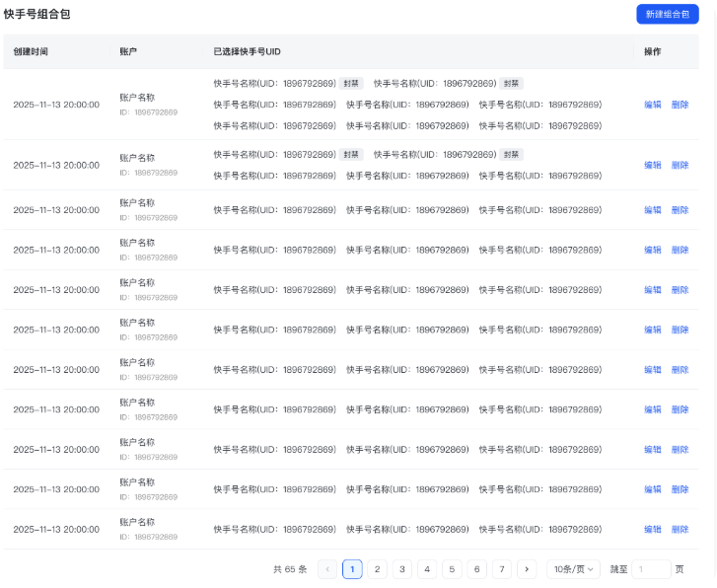717x588 pixels.
Task: Open the 10条/页 page size dropdown
Action: coord(573,569)
